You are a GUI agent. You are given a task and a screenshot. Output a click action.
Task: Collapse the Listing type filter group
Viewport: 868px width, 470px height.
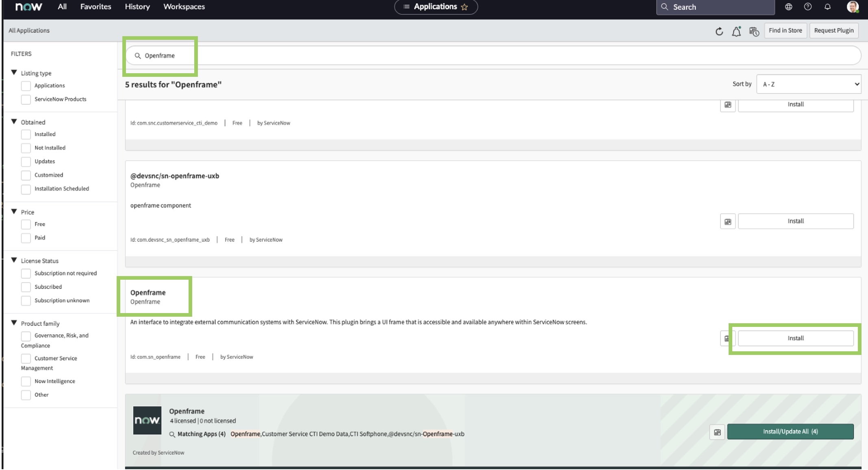14,72
